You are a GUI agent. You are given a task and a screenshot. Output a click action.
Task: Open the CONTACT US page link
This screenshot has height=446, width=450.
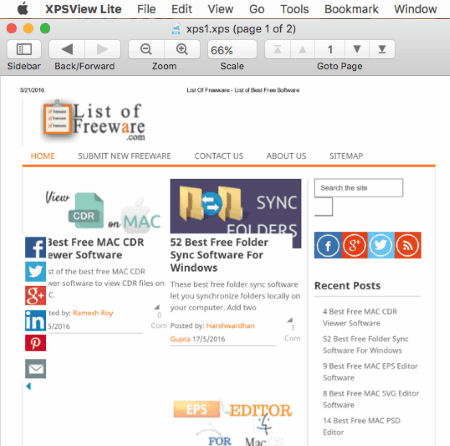click(219, 156)
